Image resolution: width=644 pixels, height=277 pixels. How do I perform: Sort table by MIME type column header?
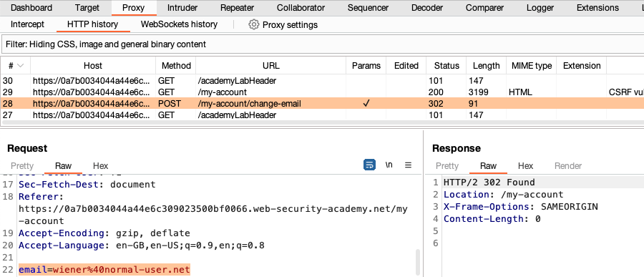532,66
